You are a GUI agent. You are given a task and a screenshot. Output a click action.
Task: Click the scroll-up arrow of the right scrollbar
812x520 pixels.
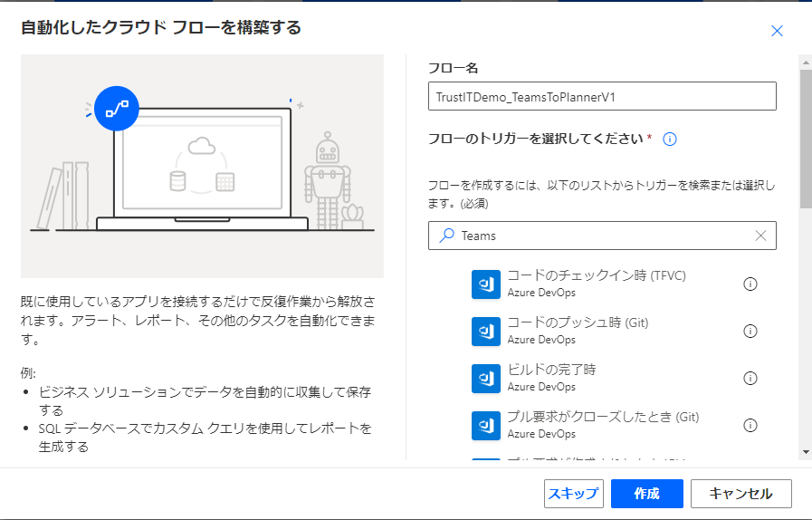click(x=806, y=63)
